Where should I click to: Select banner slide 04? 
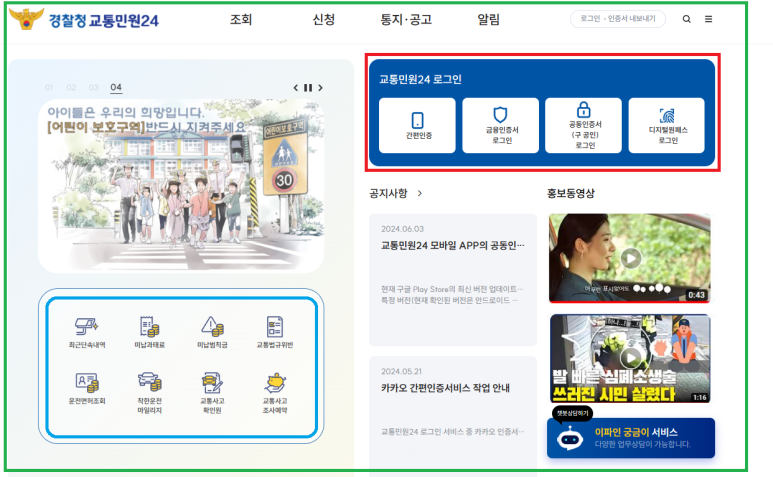(x=116, y=88)
